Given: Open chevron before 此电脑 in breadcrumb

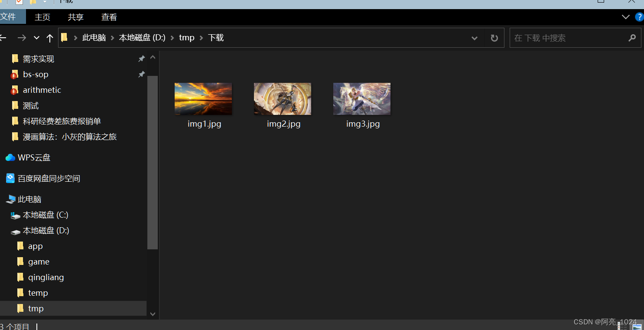Looking at the screenshot, I should (x=75, y=38).
